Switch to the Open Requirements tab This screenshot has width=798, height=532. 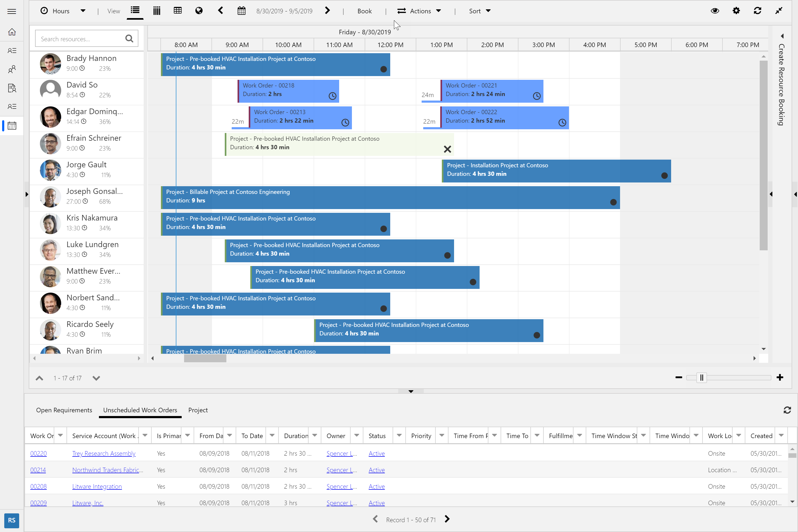click(x=64, y=410)
